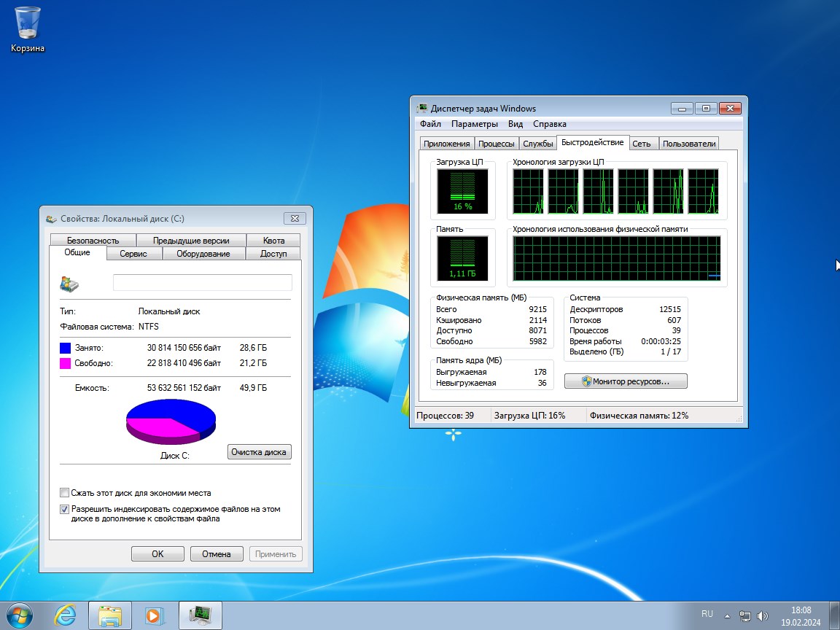Click the disk label input field
840x630 pixels.
[202, 283]
